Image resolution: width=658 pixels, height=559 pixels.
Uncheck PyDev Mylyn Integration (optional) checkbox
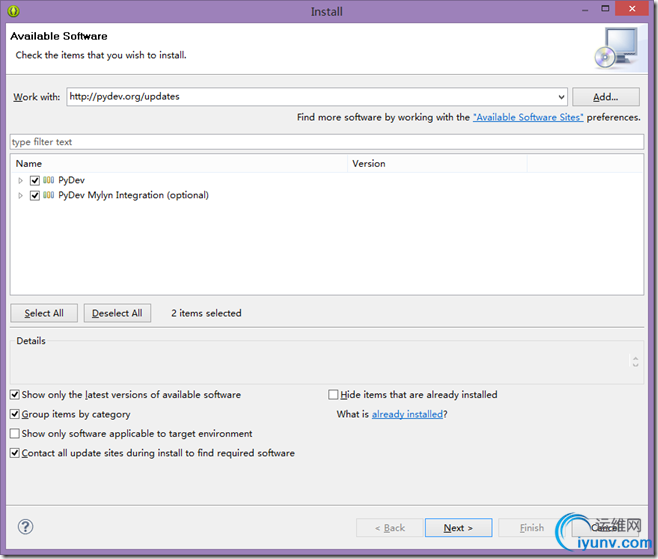point(35,196)
